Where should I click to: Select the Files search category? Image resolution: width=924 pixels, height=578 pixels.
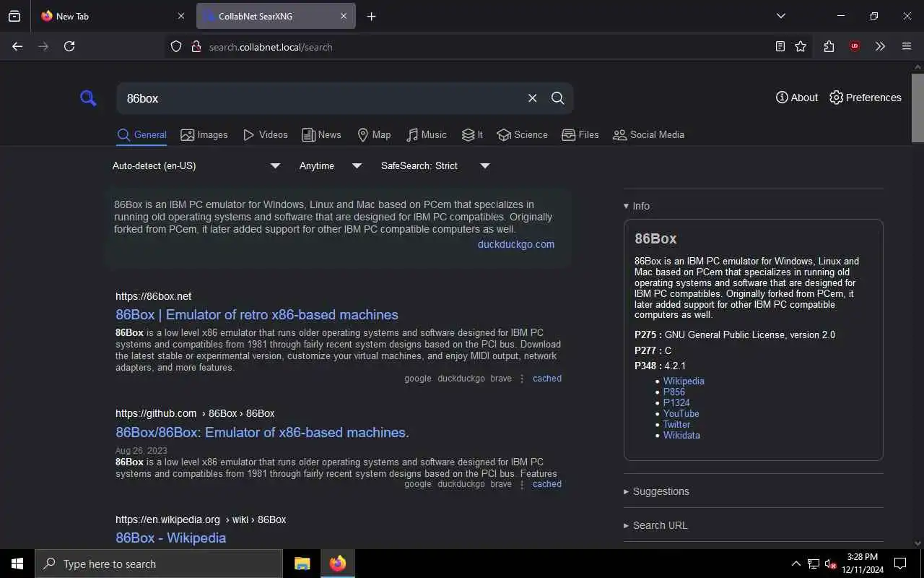[x=580, y=134]
